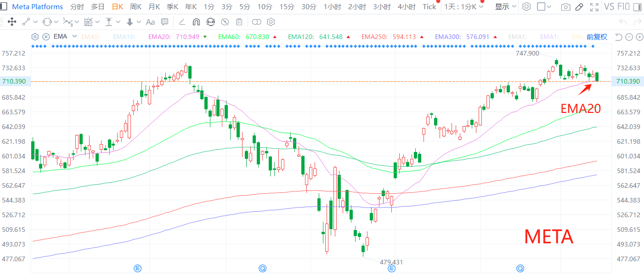Screen dimensions: 644x275
Task: Select the price range marker tool
Action: click(x=109, y=22)
